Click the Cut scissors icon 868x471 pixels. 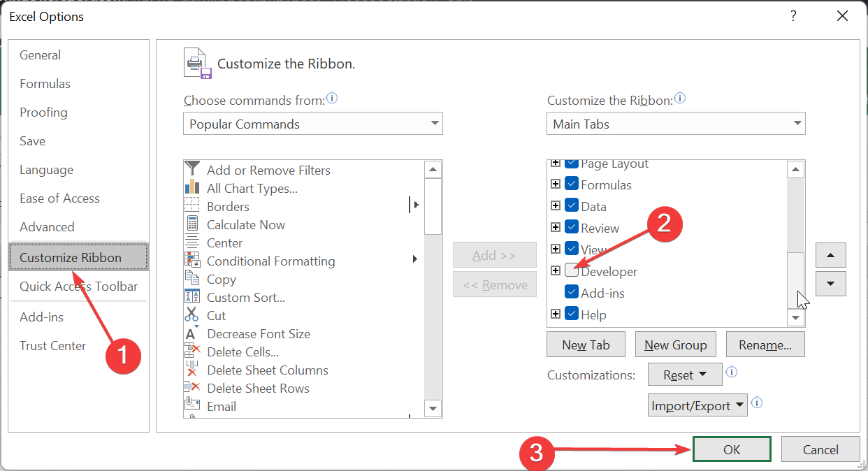tap(192, 315)
